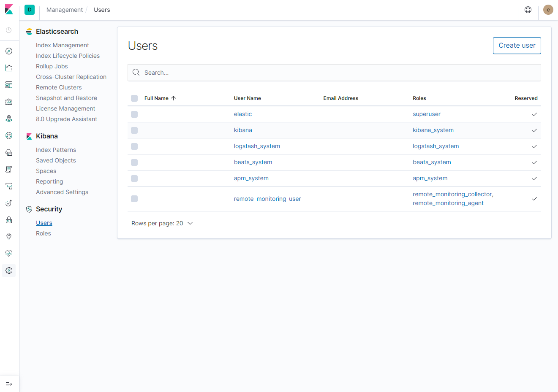Check the box for the elastic user
This screenshot has height=392, width=558.
pyautogui.click(x=134, y=114)
